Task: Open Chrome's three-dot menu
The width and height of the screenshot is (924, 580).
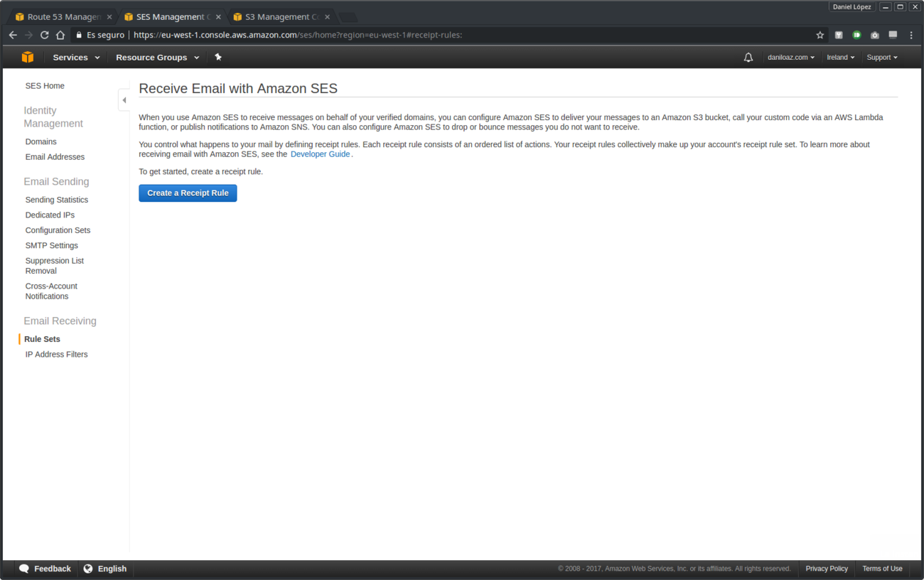Action: click(x=911, y=34)
